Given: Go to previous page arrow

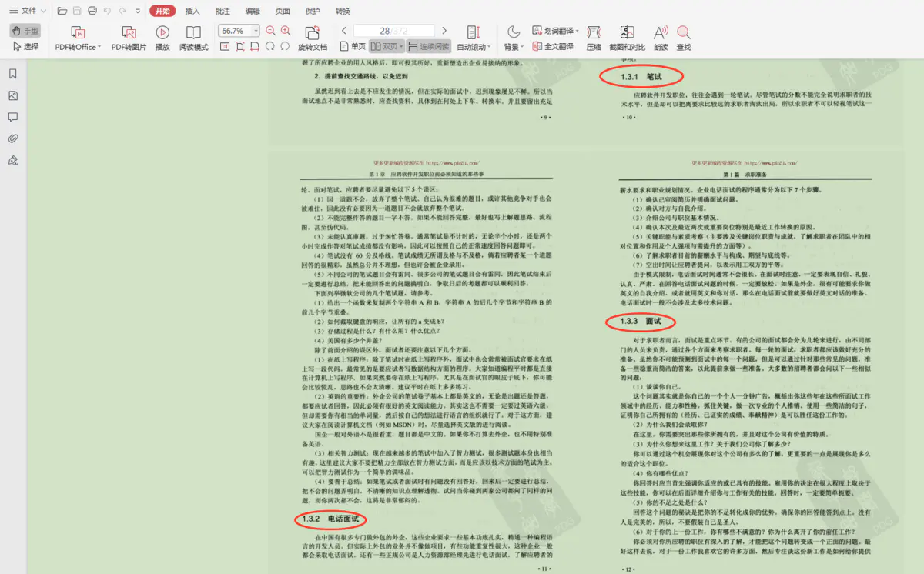Looking at the screenshot, I should tap(343, 31).
